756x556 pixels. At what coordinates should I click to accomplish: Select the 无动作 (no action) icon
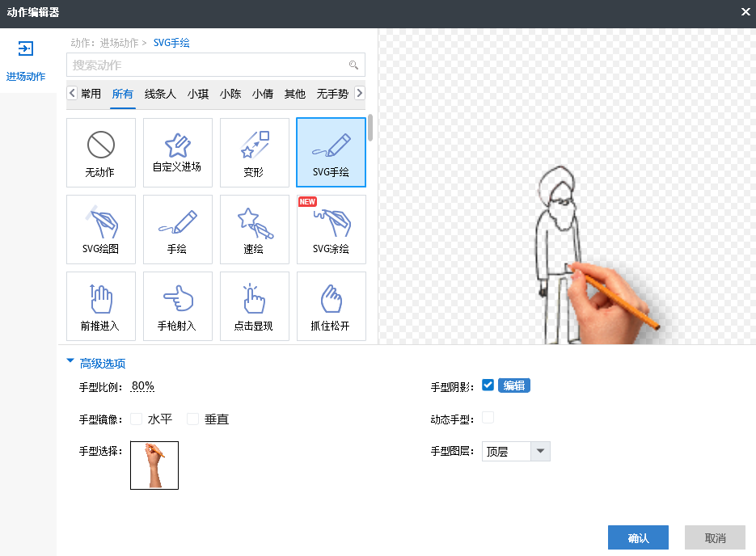(x=100, y=153)
